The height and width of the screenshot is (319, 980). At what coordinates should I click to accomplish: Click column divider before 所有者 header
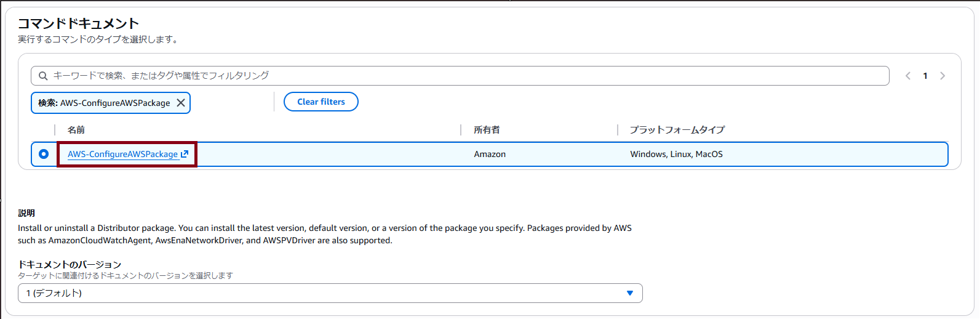coord(461,130)
